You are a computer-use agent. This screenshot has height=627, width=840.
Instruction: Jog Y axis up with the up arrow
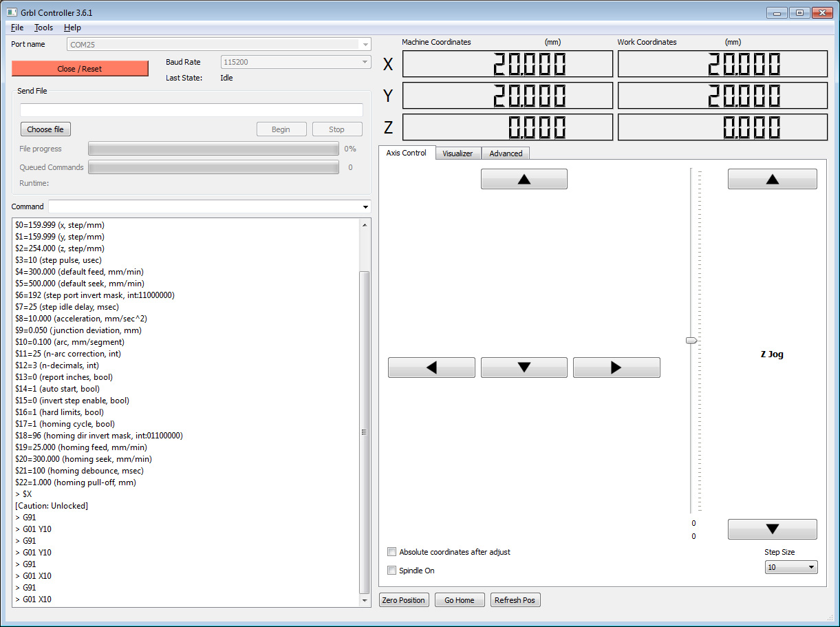(524, 179)
